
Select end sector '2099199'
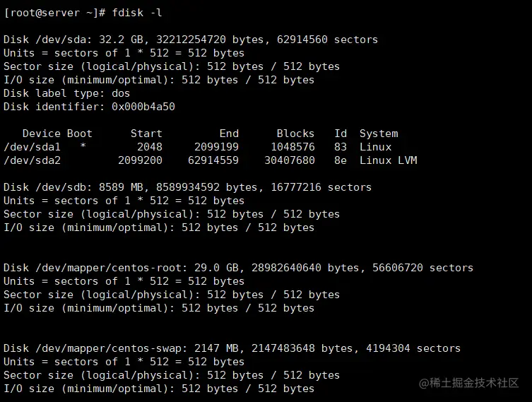click(216, 147)
